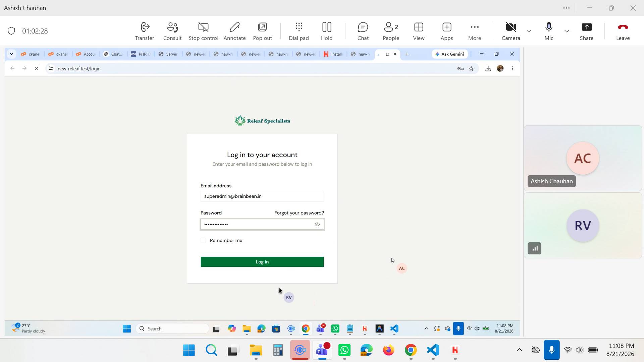Show the People participants list
The image size is (644, 362).
point(391,31)
